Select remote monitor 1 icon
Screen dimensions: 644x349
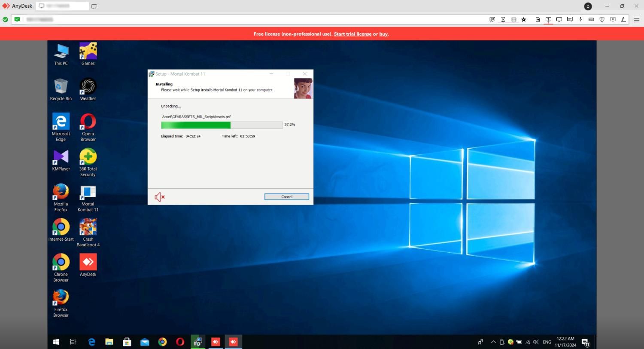(x=548, y=19)
